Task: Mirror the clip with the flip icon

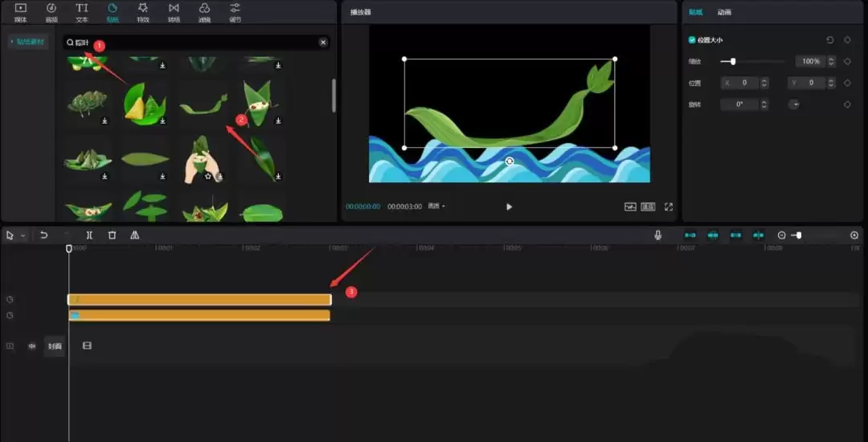Action: (134, 235)
